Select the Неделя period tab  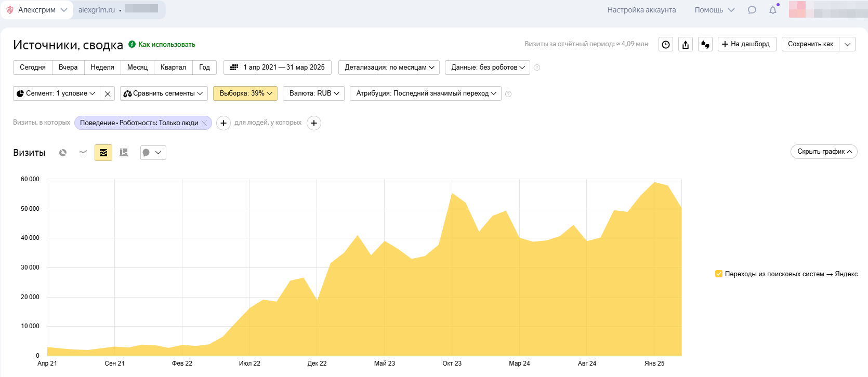pyautogui.click(x=102, y=68)
